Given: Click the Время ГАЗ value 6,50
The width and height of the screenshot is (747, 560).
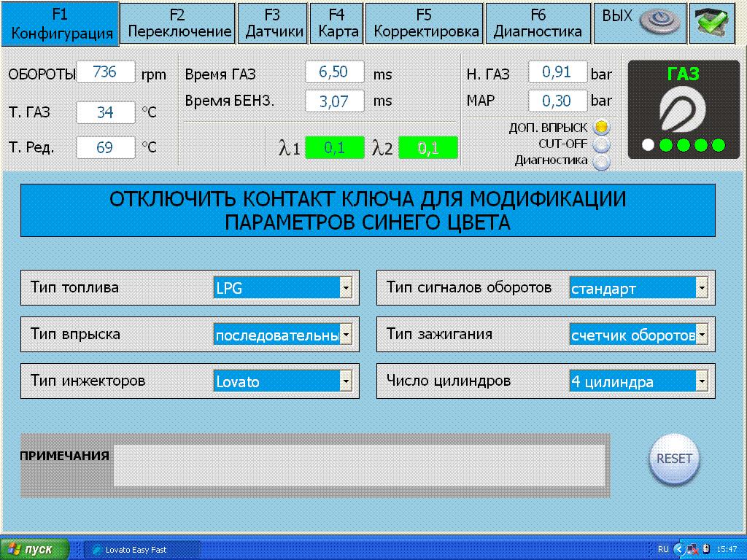Looking at the screenshot, I should 334,72.
